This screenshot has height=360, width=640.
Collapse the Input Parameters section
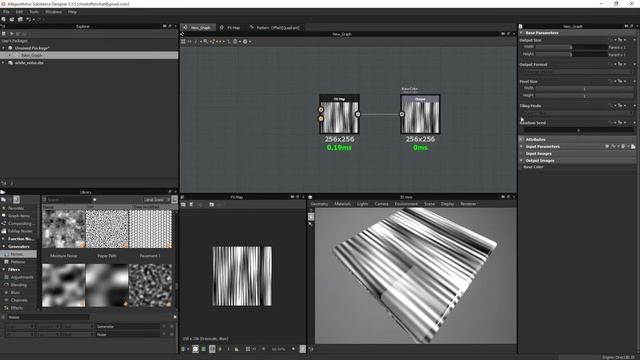[x=521, y=146]
